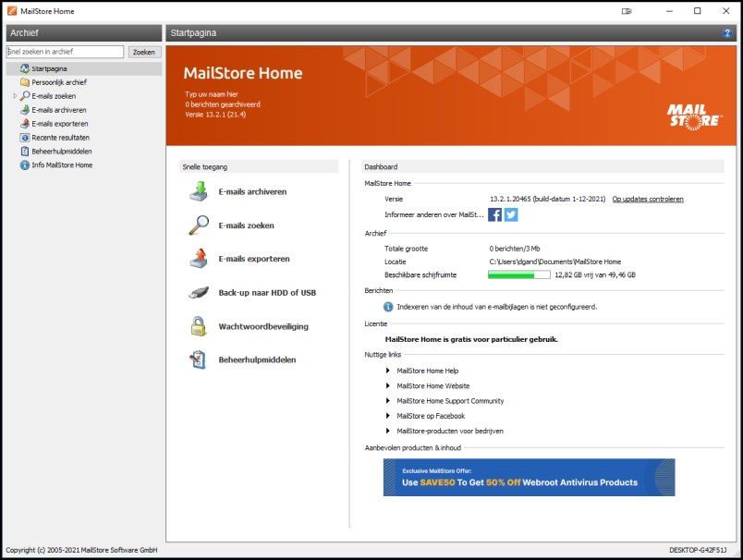Open the Startpagina icon in the sidebar

click(x=25, y=68)
